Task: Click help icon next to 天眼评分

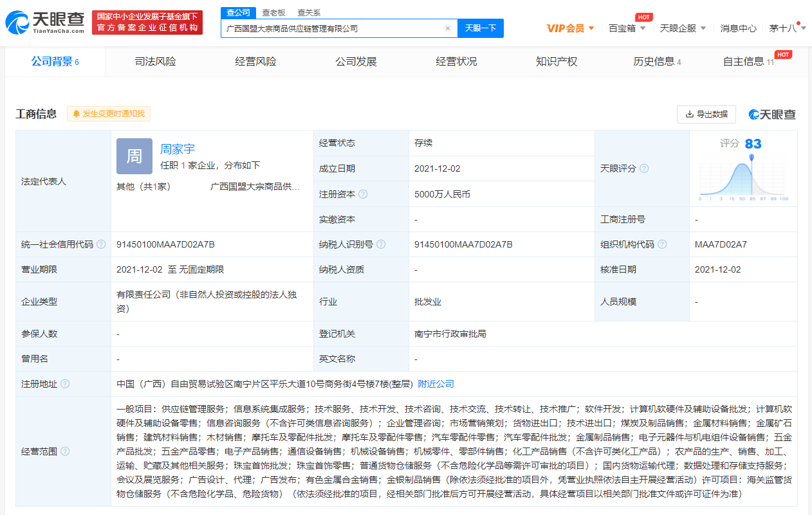Action: point(644,168)
